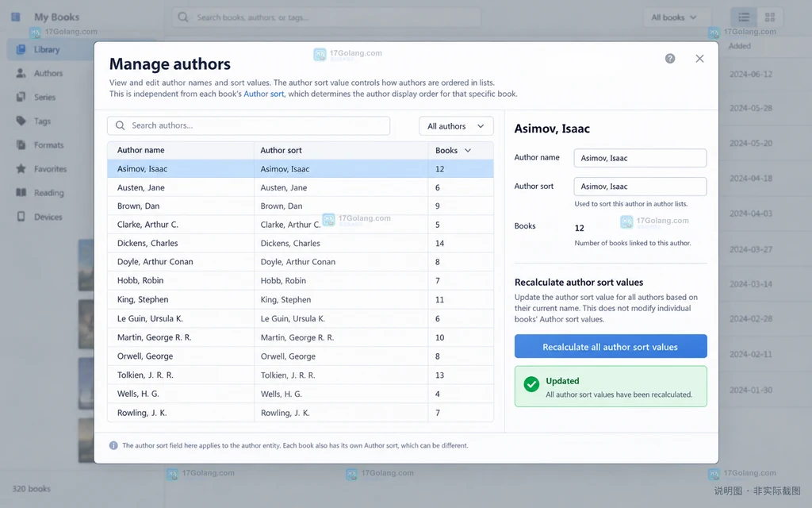
Task: Select the Orwell, George author name
Action: [x=145, y=356]
